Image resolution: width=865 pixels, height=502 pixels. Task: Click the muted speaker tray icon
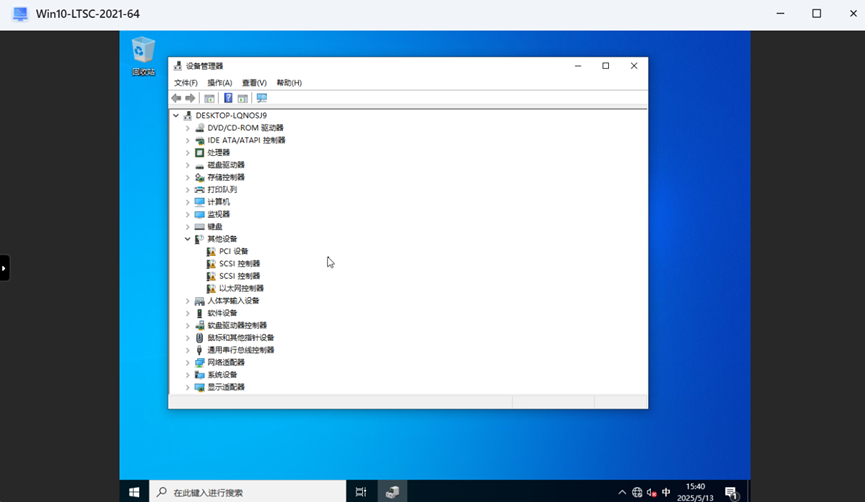tap(652, 492)
